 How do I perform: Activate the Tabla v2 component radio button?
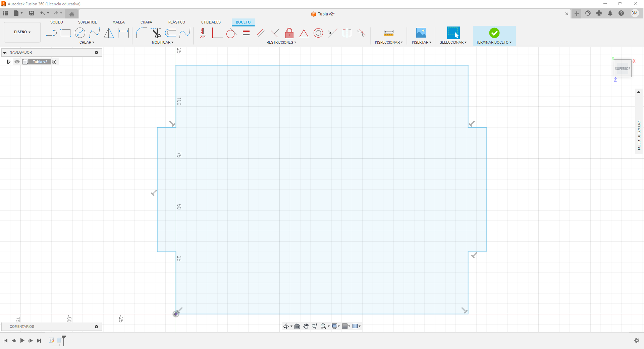54,62
